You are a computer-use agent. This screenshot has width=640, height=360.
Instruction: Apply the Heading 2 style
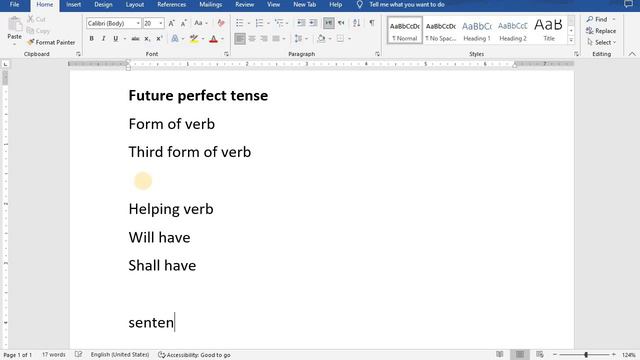513,31
